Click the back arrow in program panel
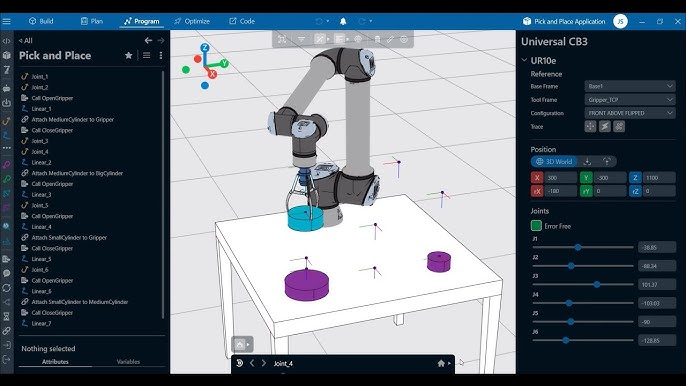Screen dimensions: 686x386 coord(148,40)
